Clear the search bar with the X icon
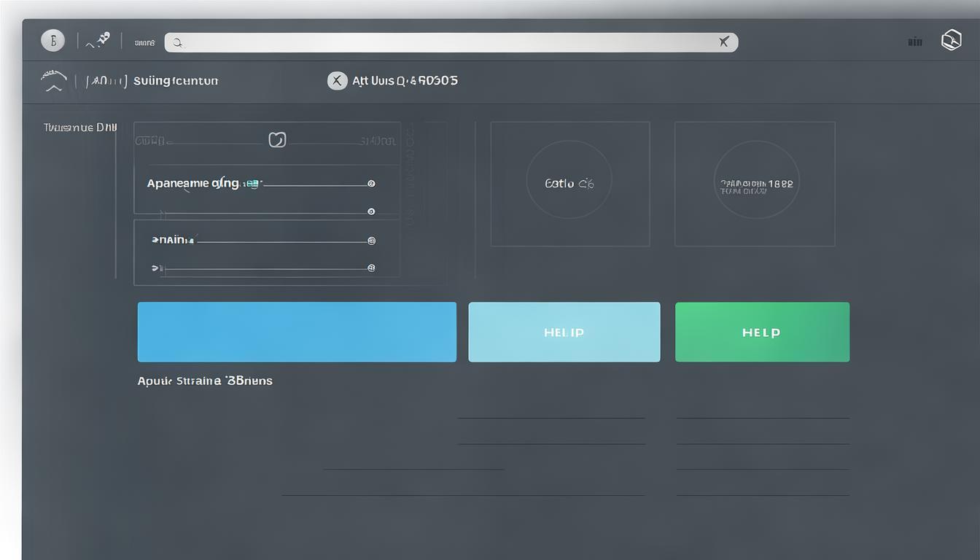Viewport: 980px width, 560px height. [723, 42]
